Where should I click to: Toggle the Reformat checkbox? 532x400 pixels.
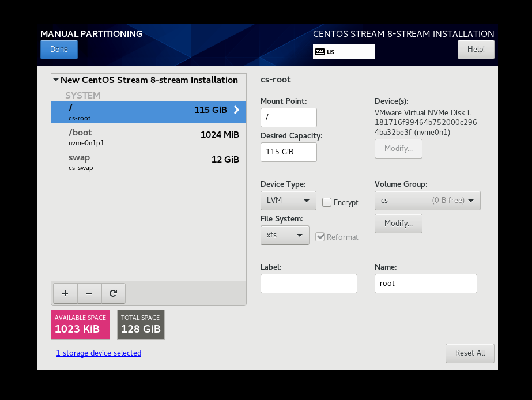click(320, 237)
